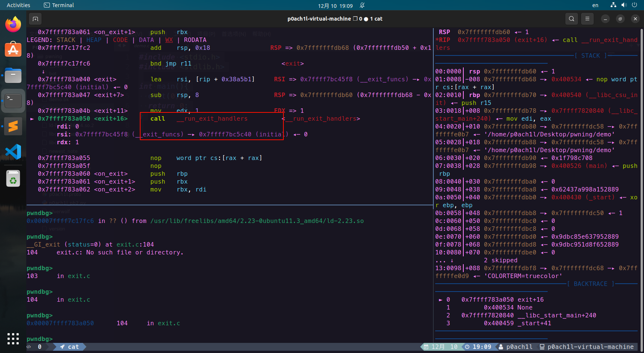Click the call __run_exit_handlers instruction
This screenshot has width=644, height=353.
(x=199, y=119)
